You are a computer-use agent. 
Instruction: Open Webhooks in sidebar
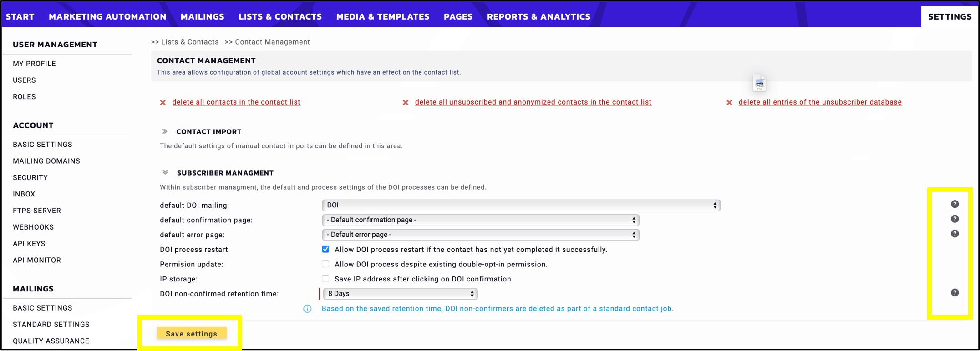pyautogui.click(x=33, y=227)
